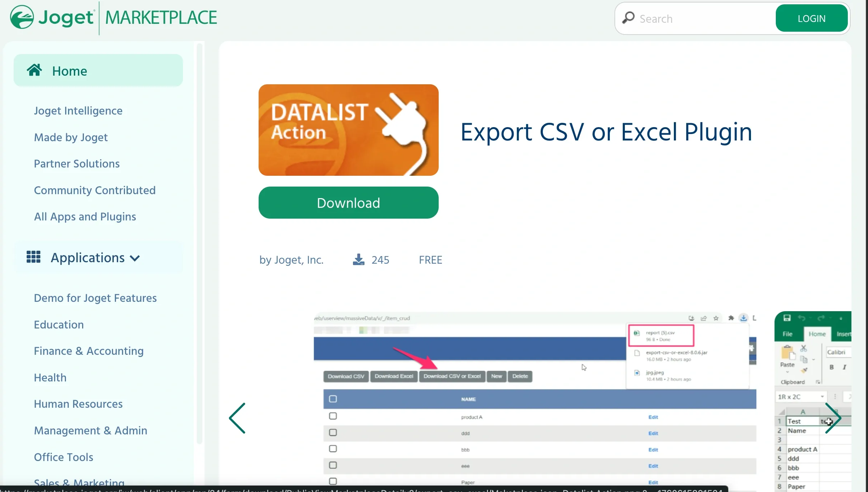Click the search magnifier icon

click(628, 18)
